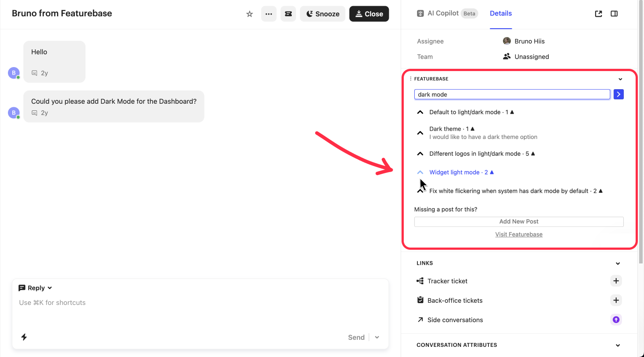Click Add New Post button
The height and width of the screenshot is (357, 644).
(x=519, y=222)
